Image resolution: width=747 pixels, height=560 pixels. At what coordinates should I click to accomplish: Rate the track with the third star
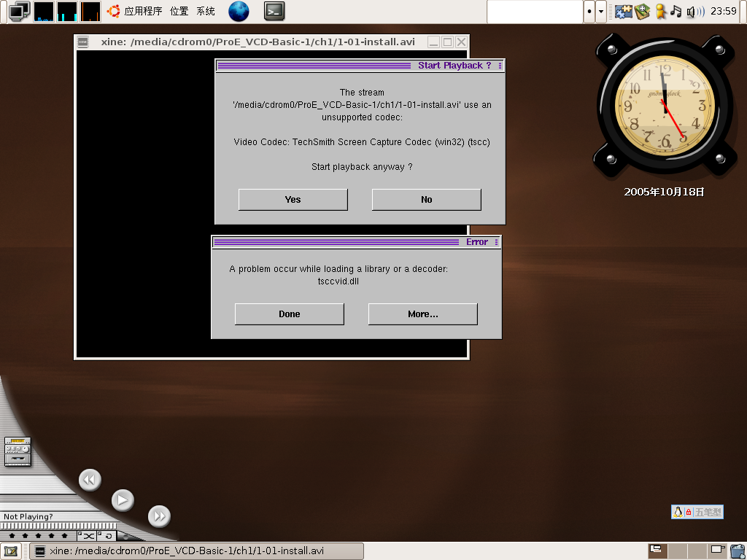coord(38,536)
